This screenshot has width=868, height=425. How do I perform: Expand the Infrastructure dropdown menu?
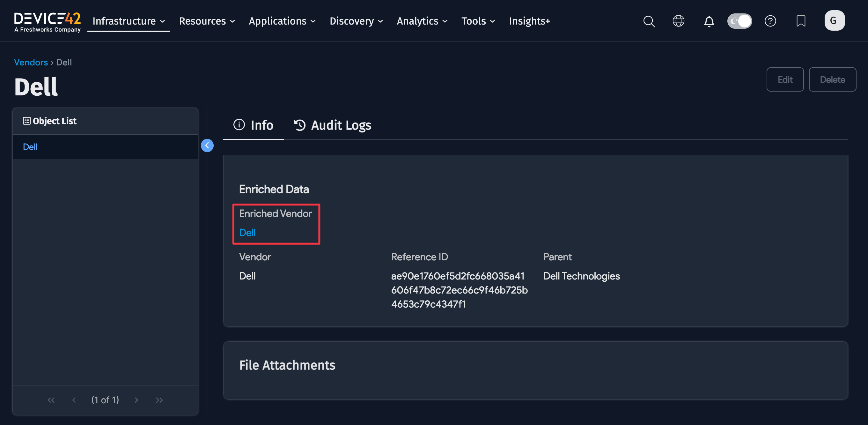pos(129,21)
